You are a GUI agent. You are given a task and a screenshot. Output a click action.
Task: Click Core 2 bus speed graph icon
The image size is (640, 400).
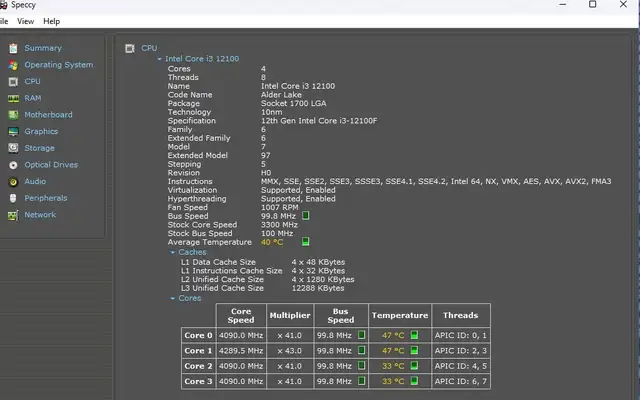361,366
